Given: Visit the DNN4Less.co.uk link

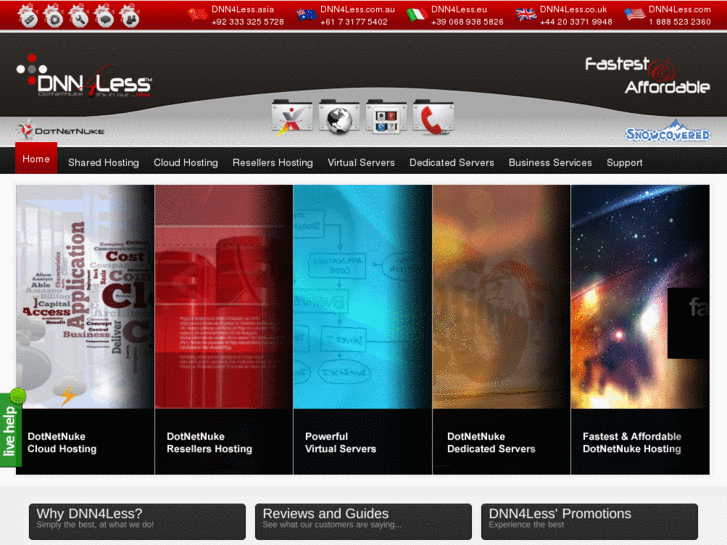Looking at the screenshot, I should [x=573, y=9].
